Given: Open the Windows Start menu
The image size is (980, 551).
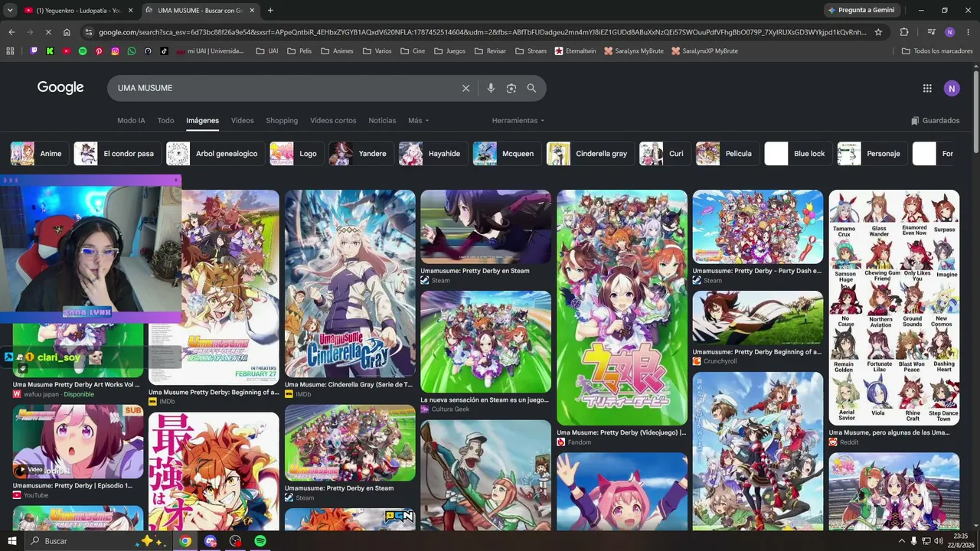Looking at the screenshot, I should (x=11, y=541).
